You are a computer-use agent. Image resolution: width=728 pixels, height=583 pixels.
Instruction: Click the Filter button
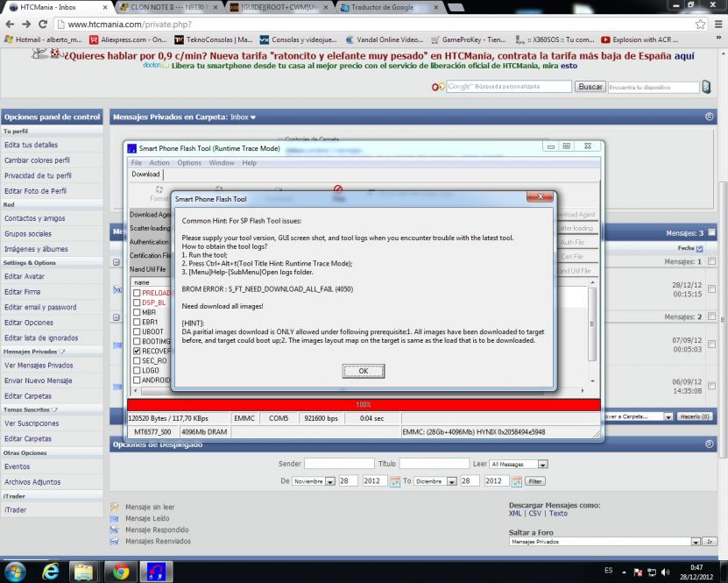(x=535, y=481)
